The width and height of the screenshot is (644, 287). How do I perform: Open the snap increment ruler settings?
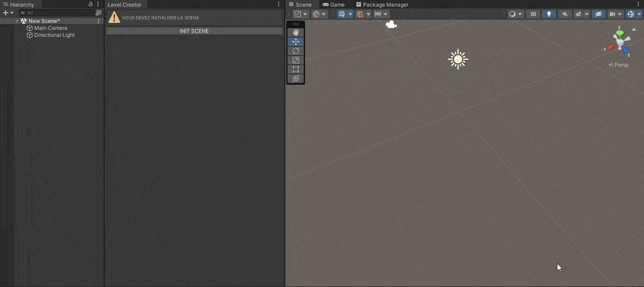[x=378, y=14]
